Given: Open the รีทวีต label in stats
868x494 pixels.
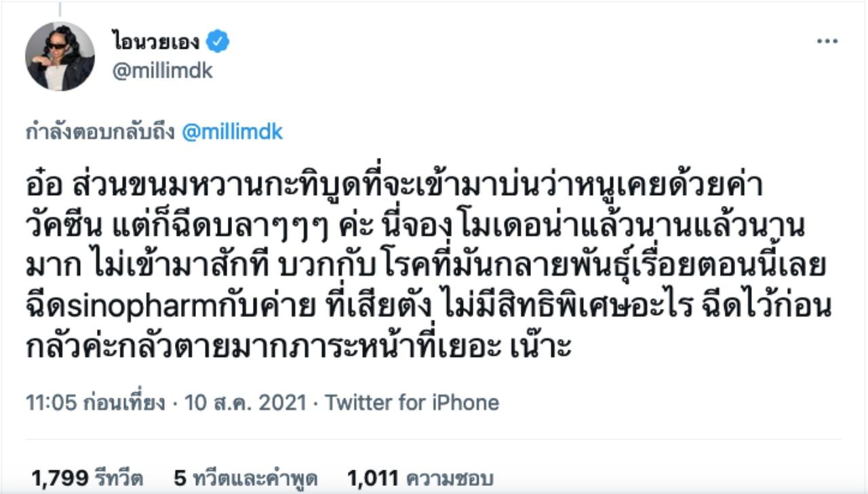Looking at the screenshot, I should [x=119, y=478].
